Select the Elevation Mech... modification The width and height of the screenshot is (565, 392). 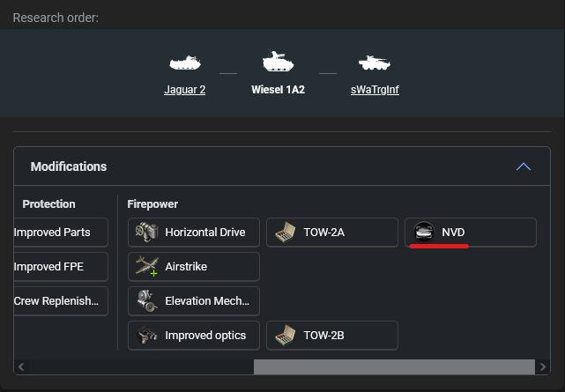point(194,301)
